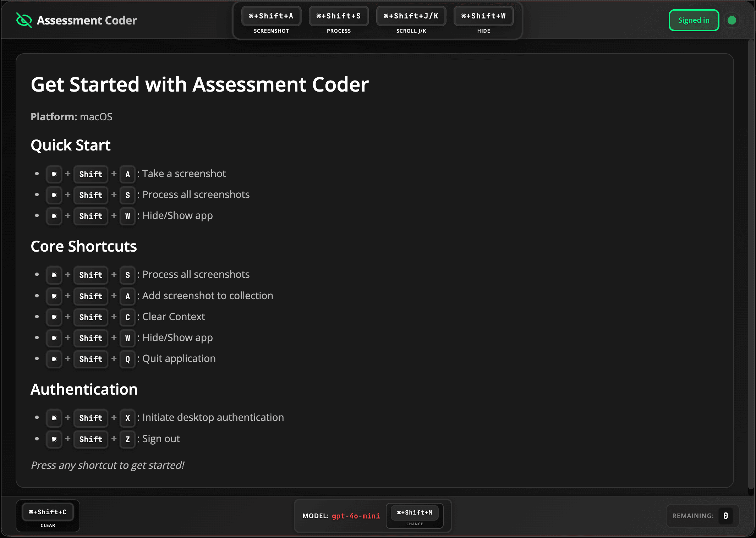Screen dimensions: 756x538
Task: Click the ⌘+Shift+W Hide button
Action: (483, 16)
